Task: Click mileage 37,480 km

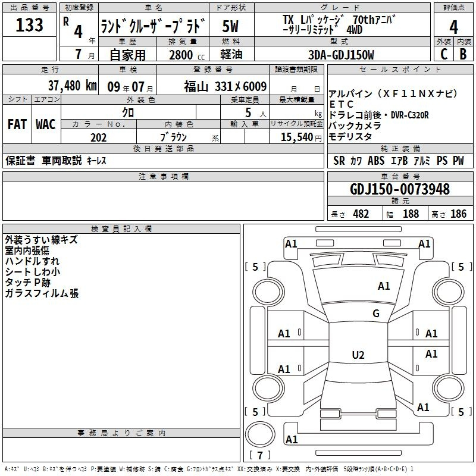Action: (73, 86)
